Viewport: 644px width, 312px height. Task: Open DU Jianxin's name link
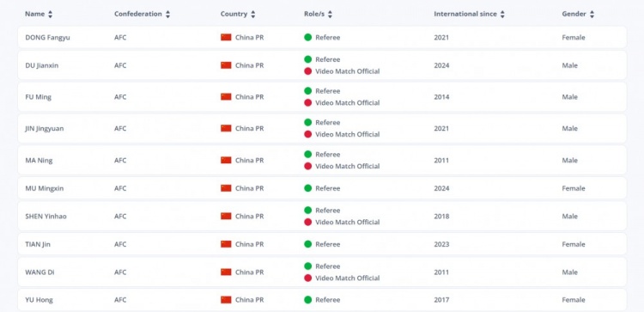42,65
